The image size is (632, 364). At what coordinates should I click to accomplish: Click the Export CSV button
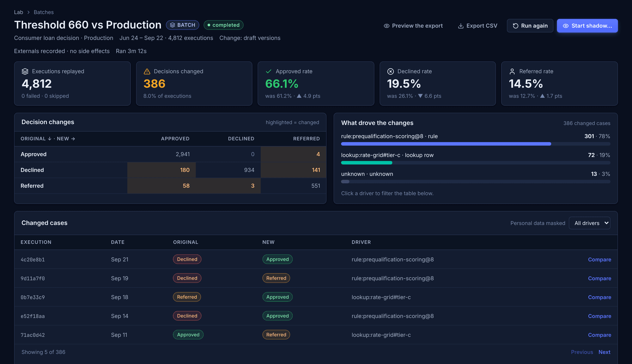click(477, 26)
